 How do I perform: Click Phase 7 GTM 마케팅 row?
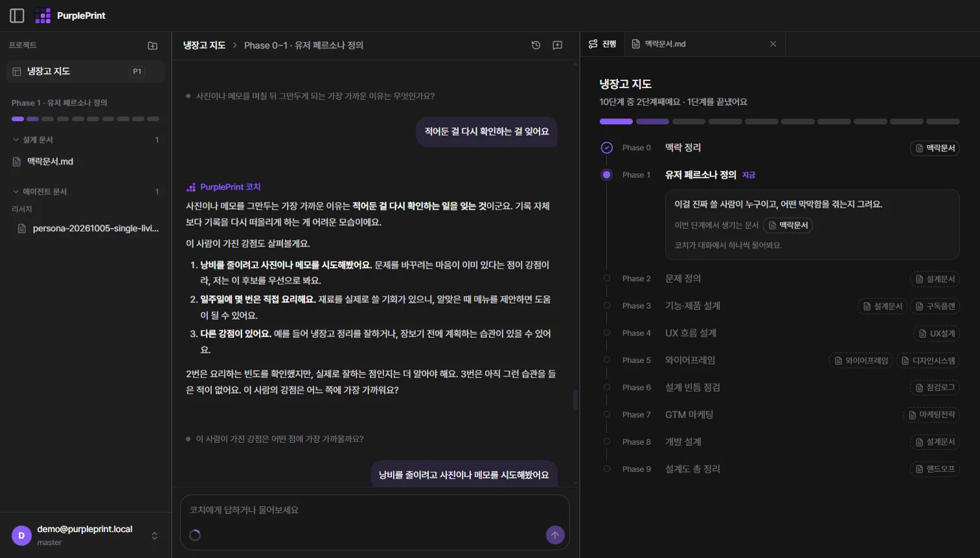coord(689,414)
